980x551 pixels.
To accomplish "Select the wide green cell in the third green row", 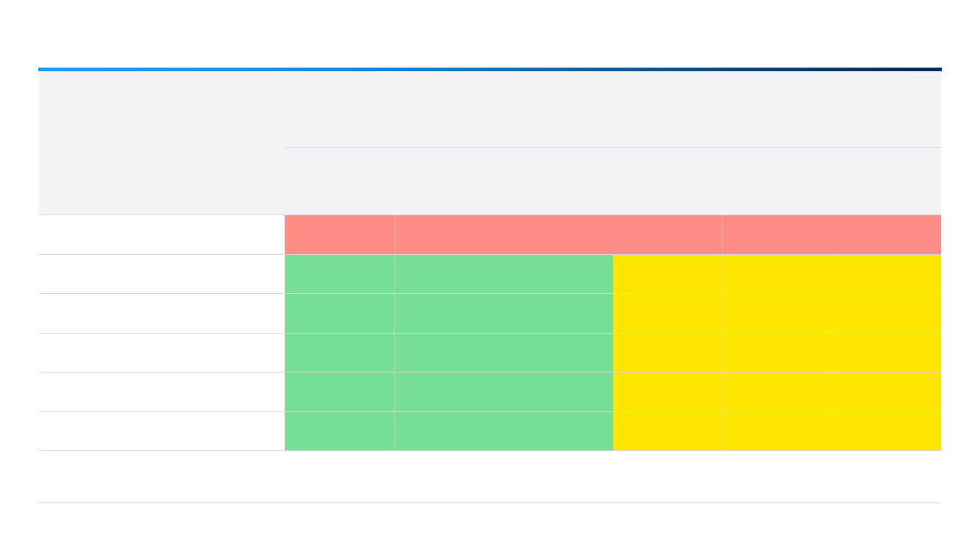I will [504, 353].
